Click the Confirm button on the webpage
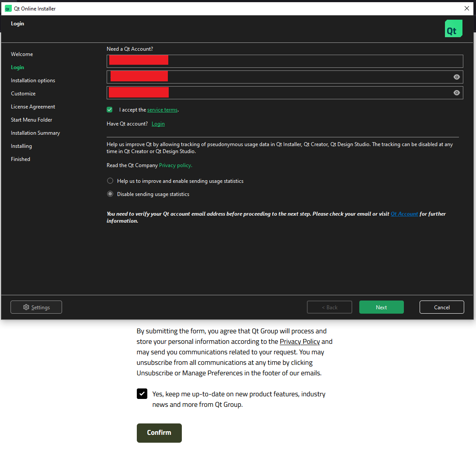The height and width of the screenshot is (451, 476). click(159, 433)
